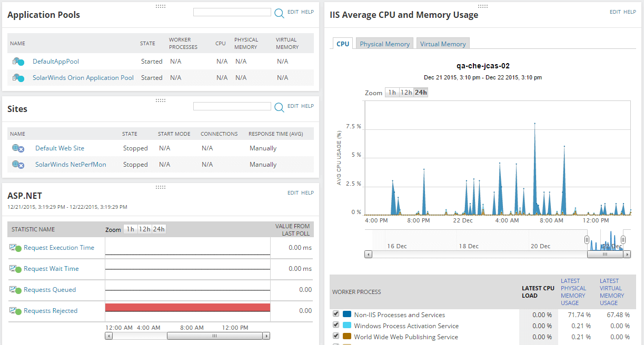This screenshot has height=345, width=644.
Task: Disable the Windows Process Activation Service checkbox
Action: 335,324
